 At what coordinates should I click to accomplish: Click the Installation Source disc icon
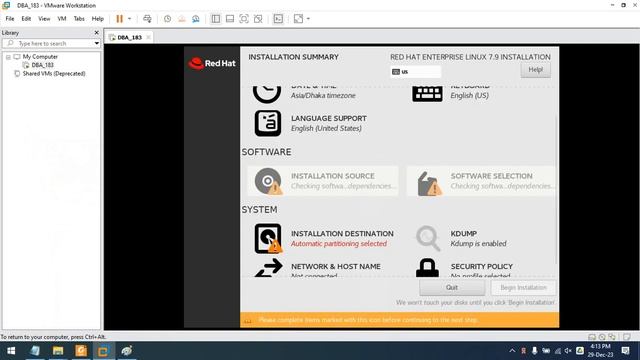(x=268, y=181)
